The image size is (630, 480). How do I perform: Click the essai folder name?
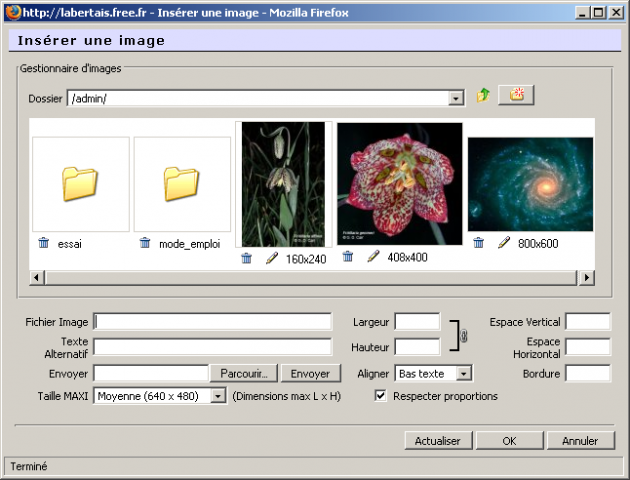click(x=70, y=244)
